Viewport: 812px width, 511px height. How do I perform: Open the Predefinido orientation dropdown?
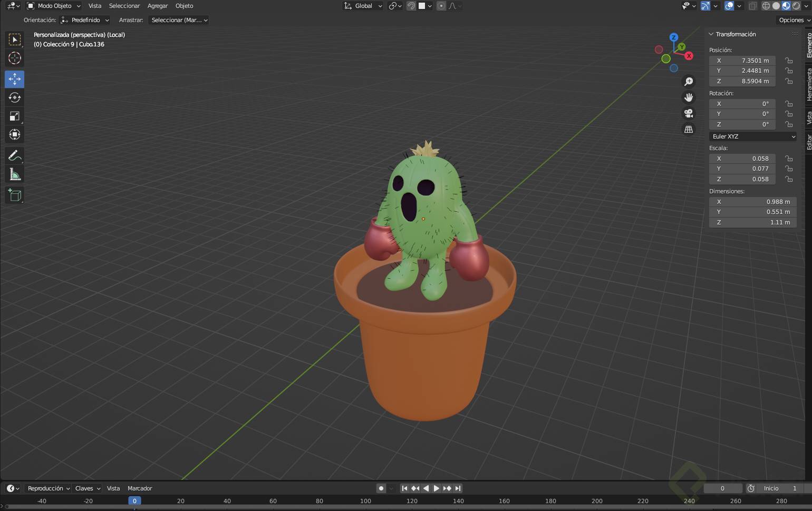(84, 20)
